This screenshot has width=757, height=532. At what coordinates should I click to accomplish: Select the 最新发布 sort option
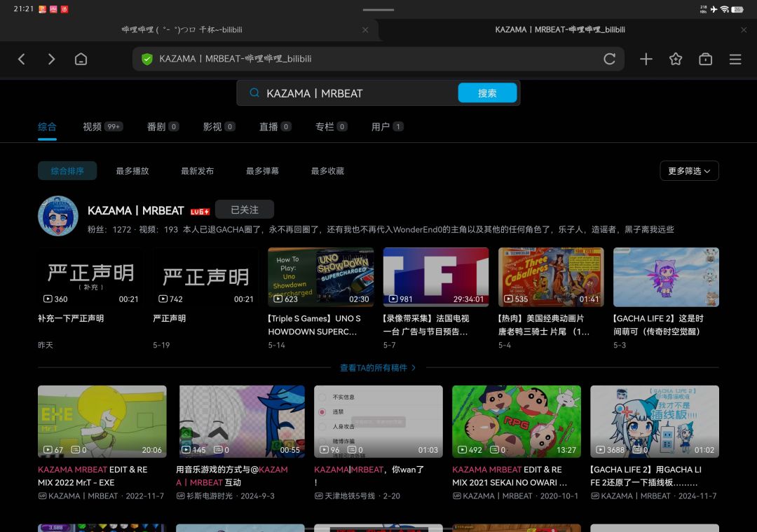click(197, 171)
